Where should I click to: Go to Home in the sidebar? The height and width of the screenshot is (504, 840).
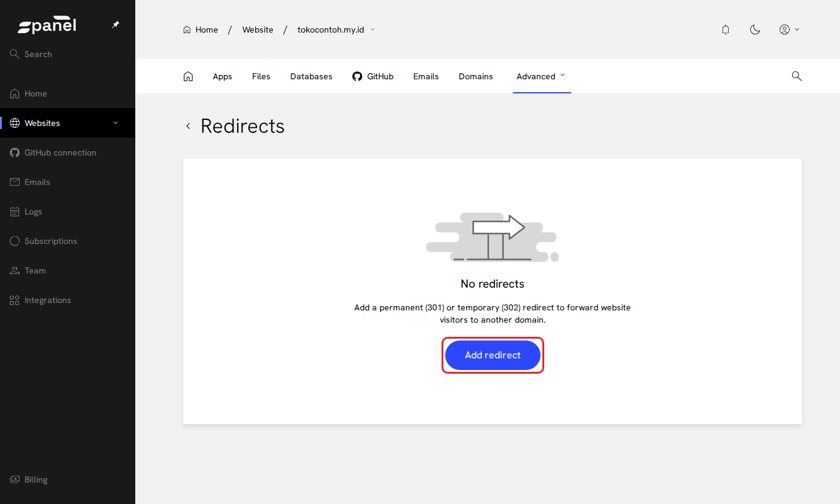click(x=68, y=93)
